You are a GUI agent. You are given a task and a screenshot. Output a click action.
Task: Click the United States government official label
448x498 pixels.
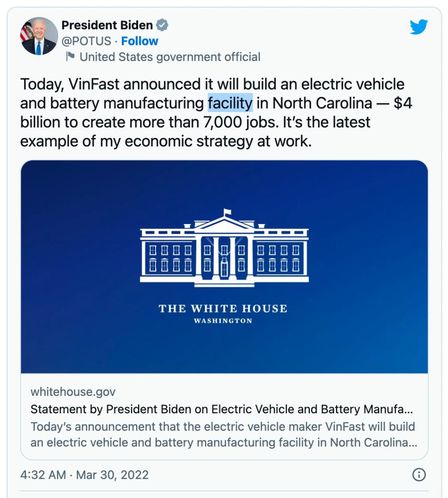[x=170, y=57]
